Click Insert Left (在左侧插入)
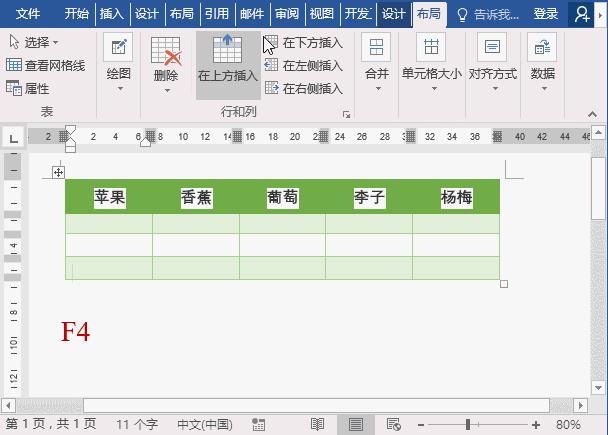The image size is (608, 435). click(304, 66)
